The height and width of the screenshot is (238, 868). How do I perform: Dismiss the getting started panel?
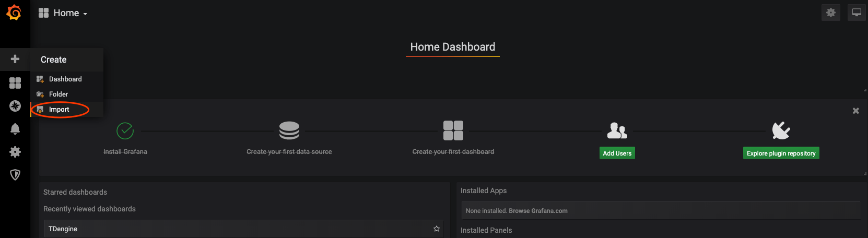click(x=855, y=111)
